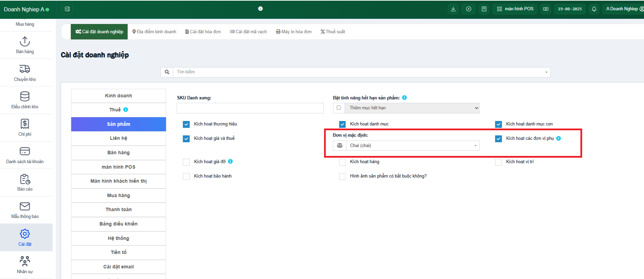Click the plus circle icon in top bar
Viewport: 644px width, 279px height.
(469, 9)
